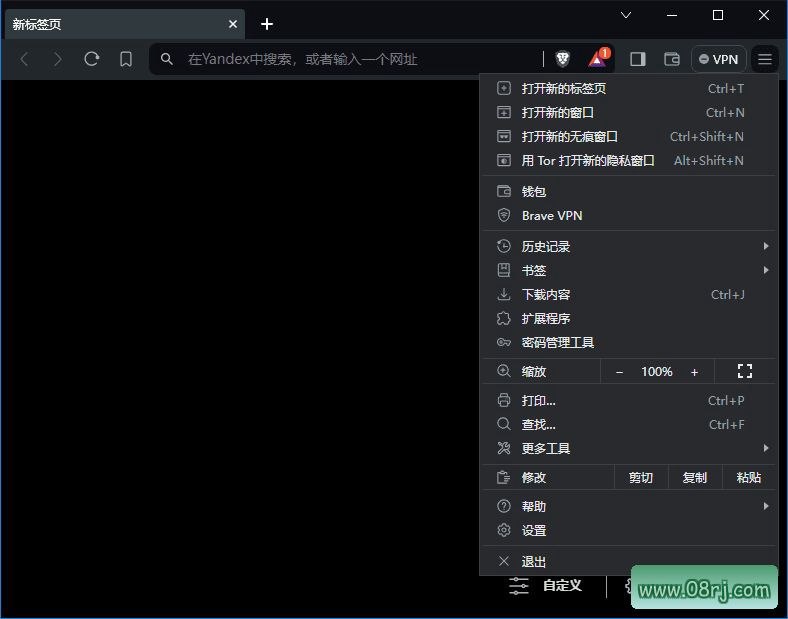
Task: Maximize the browser window
Action: pyautogui.click(x=718, y=15)
